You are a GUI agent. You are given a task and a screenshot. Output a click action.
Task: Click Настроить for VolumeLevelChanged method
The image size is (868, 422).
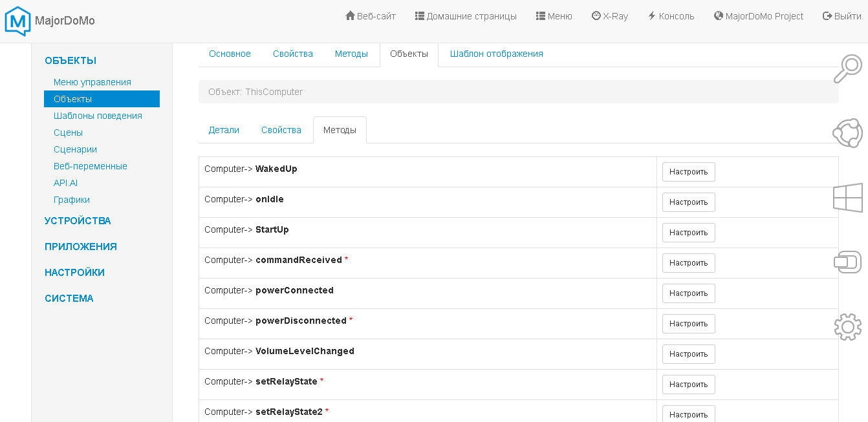[x=689, y=354]
